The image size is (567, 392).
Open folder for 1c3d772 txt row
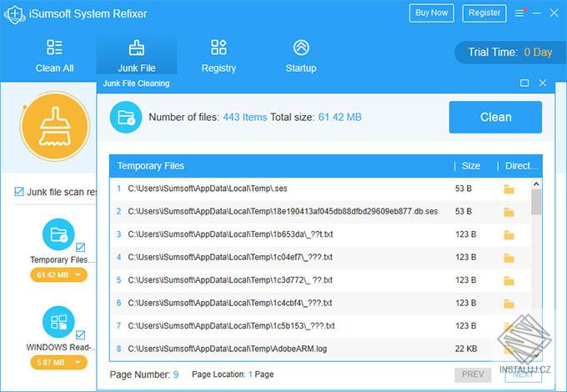[x=509, y=280]
